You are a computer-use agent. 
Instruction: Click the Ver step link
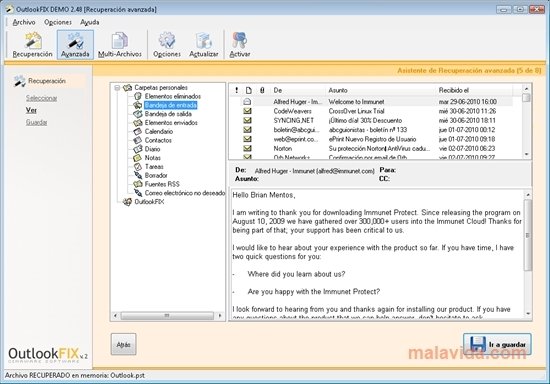pos(31,110)
